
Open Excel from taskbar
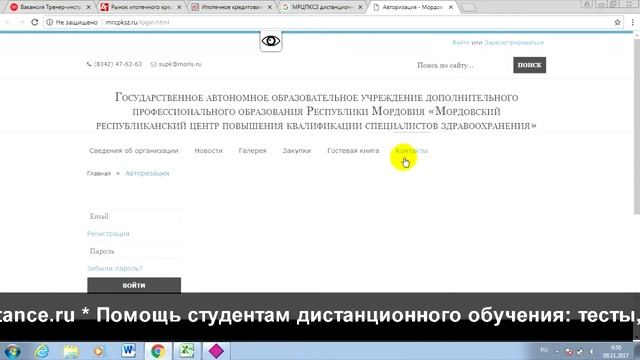point(187,351)
